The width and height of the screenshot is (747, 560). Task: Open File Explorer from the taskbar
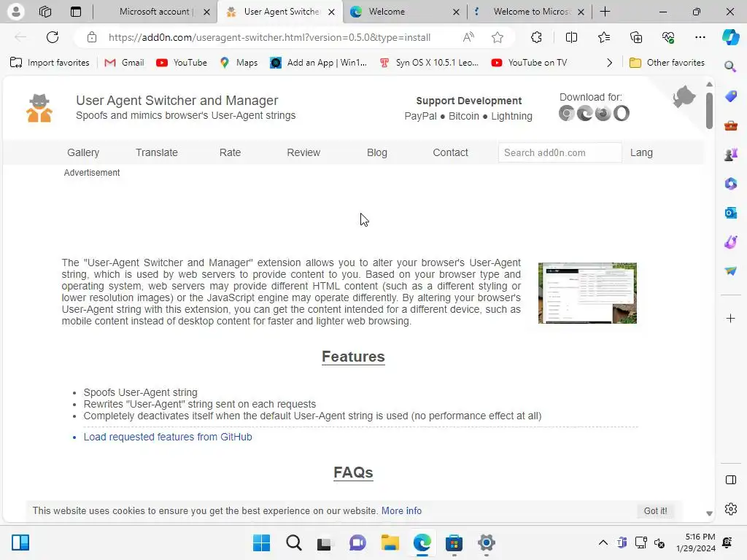(x=390, y=542)
